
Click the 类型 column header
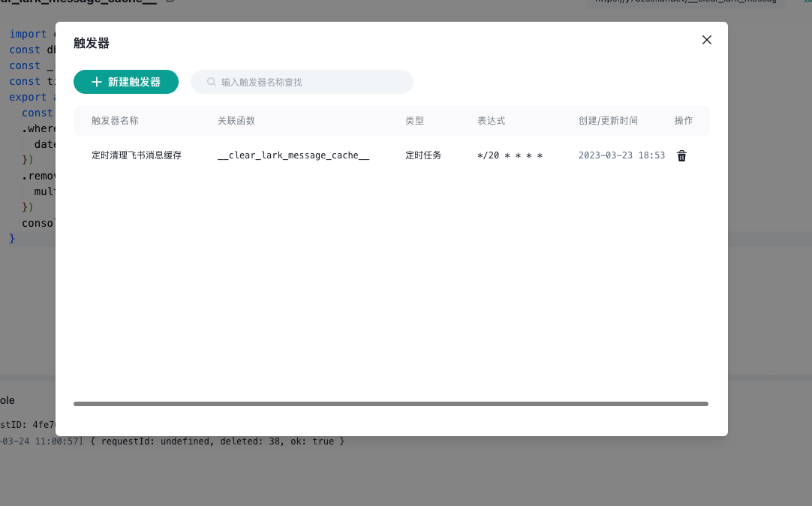[x=414, y=121]
